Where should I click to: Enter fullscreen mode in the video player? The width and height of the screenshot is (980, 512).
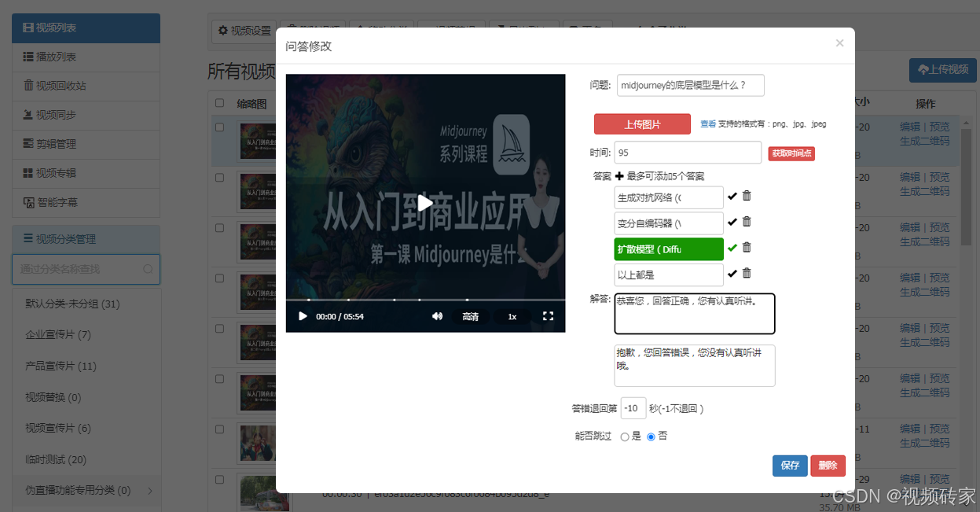pyautogui.click(x=549, y=316)
